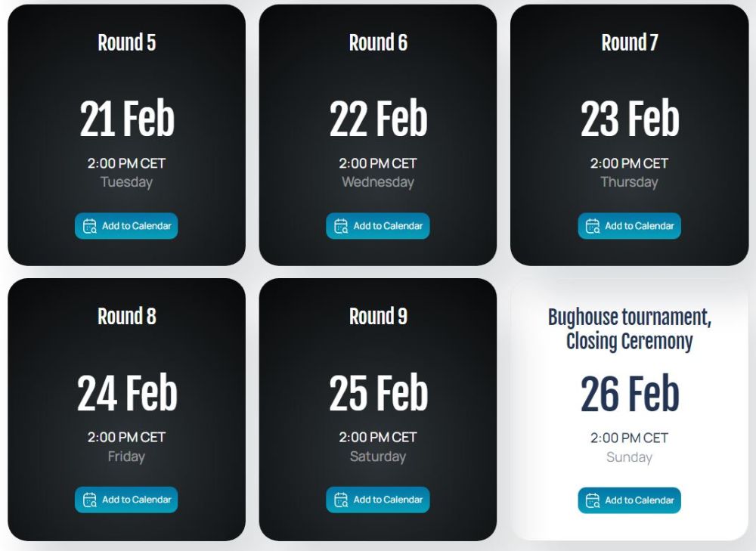Add Bughouse tournament on 26 Feb to calendar
756x551 pixels.
(x=629, y=500)
